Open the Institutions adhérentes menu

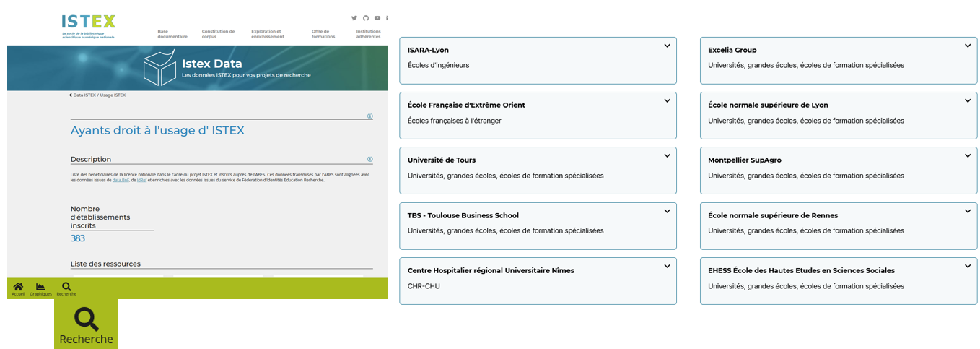pos(368,34)
